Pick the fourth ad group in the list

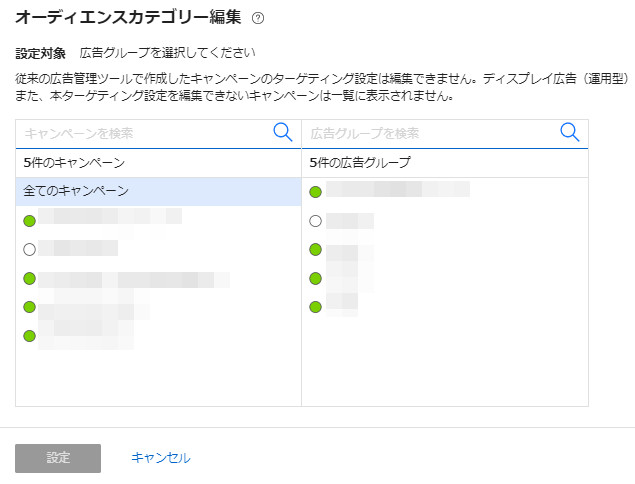pyautogui.click(x=342, y=278)
